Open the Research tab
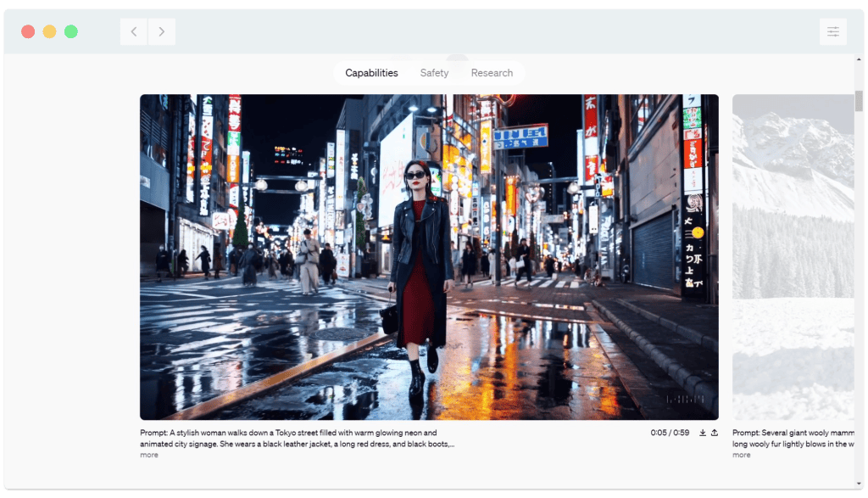The image size is (868, 498). (492, 73)
